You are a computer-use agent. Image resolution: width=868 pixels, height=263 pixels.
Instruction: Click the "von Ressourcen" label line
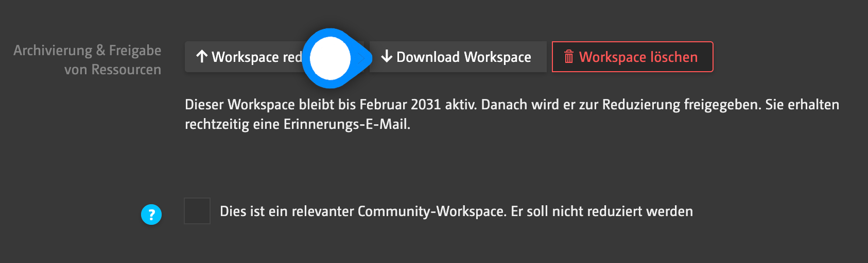(x=112, y=70)
